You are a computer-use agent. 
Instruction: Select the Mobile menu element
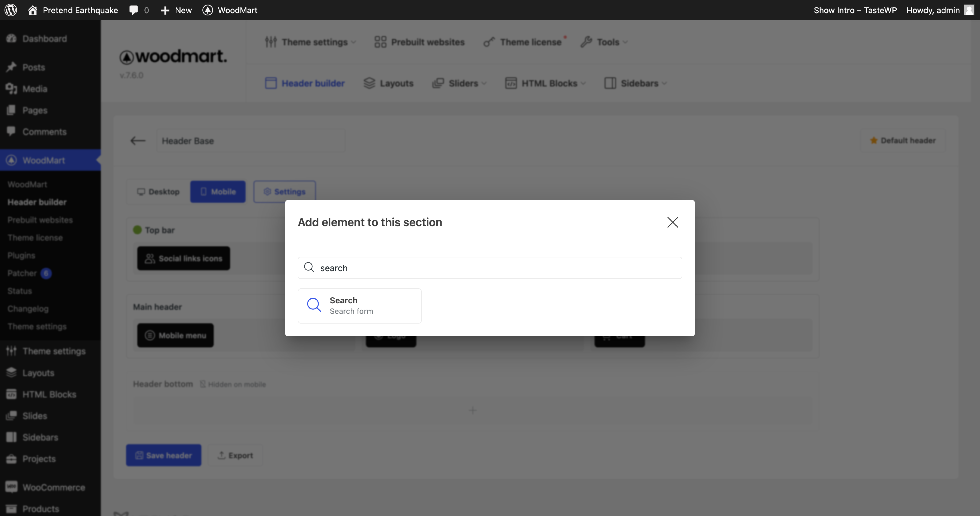175,335
